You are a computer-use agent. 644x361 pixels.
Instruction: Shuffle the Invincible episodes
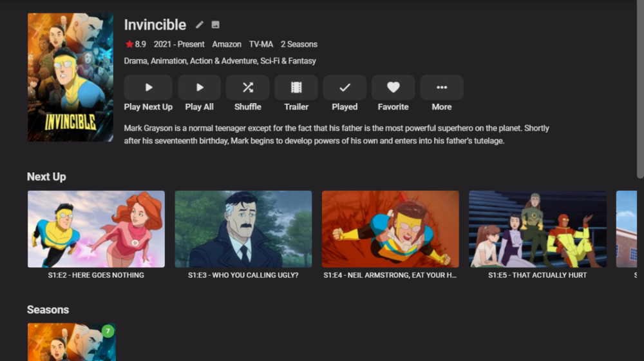[248, 87]
